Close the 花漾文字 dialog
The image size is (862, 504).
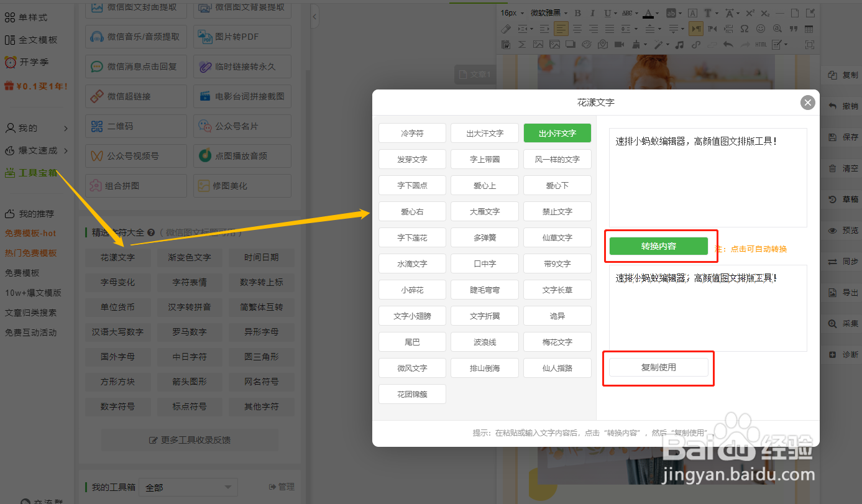coord(807,103)
